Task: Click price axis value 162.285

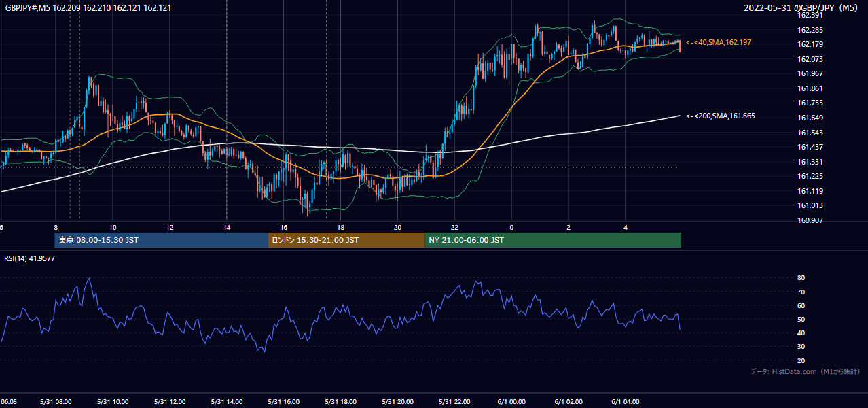Action: click(810, 30)
